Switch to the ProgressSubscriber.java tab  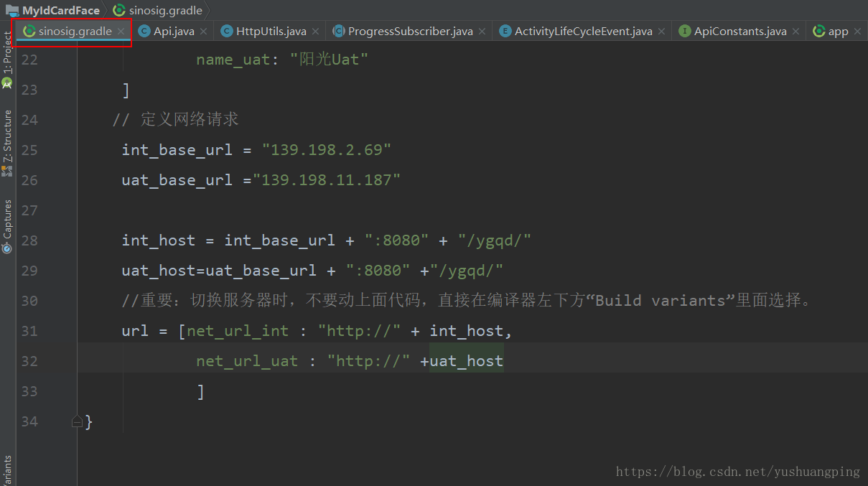(410, 32)
